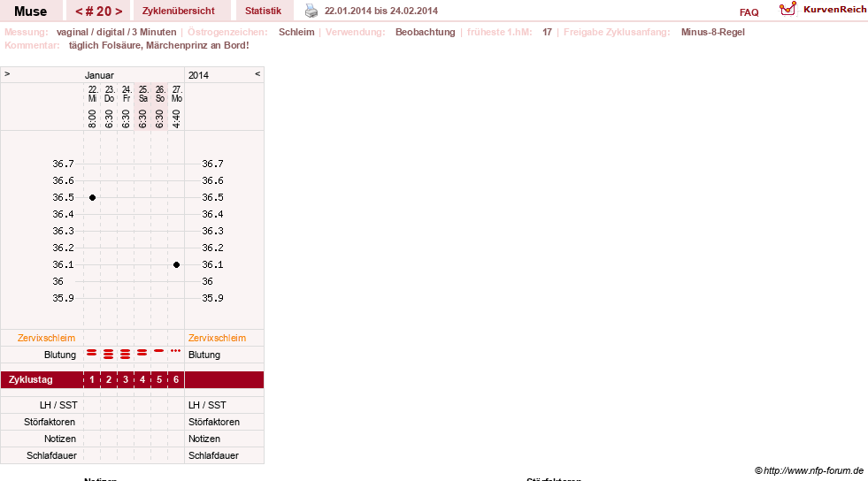Select cycle day 3 in Zyklustag row
This screenshot has height=481, width=868.
point(126,380)
